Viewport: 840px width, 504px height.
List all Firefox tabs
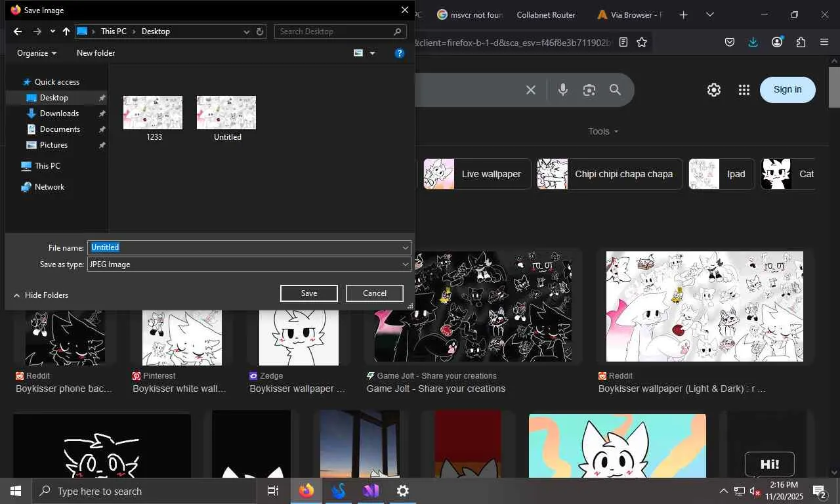point(710,14)
